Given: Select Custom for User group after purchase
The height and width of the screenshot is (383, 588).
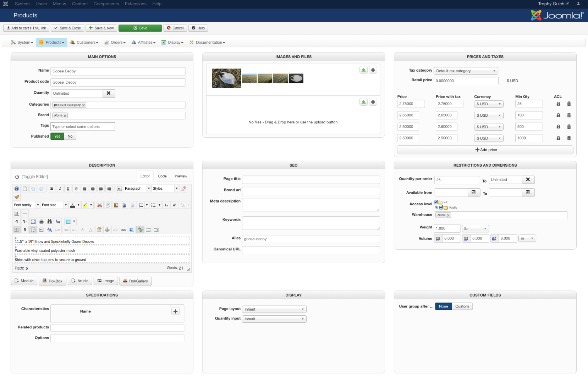Looking at the screenshot, I should (x=462, y=306).
